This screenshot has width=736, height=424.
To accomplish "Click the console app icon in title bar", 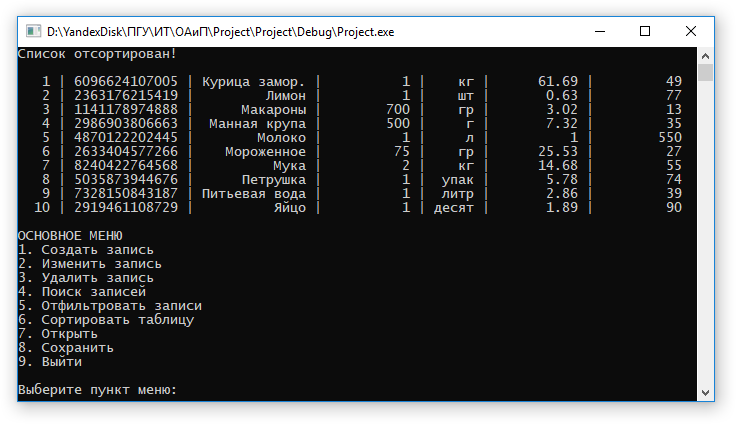I will [x=33, y=31].
